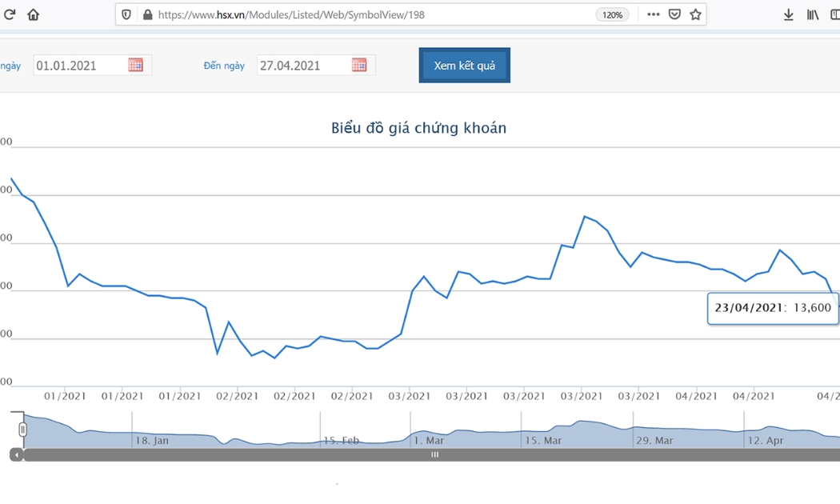Click the Đến ngày label
Image resolution: width=840 pixels, height=504 pixels.
click(x=224, y=66)
